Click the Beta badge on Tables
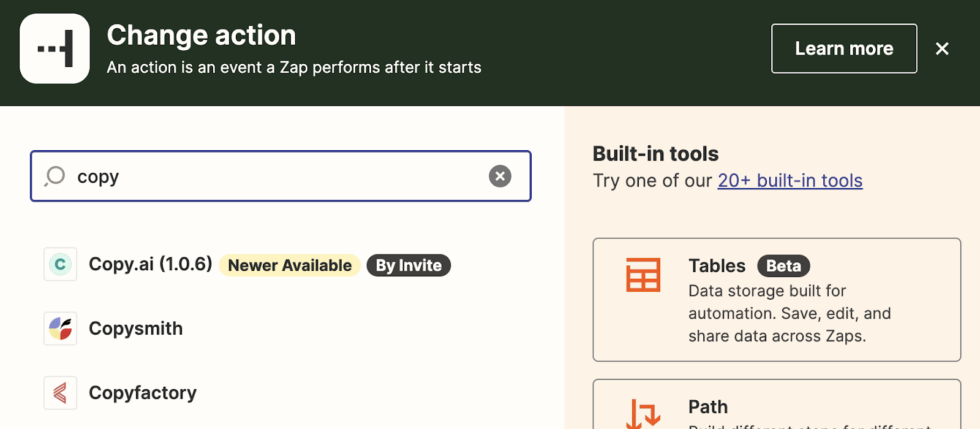Image resolution: width=980 pixels, height=429 pixels. (783, 266)
